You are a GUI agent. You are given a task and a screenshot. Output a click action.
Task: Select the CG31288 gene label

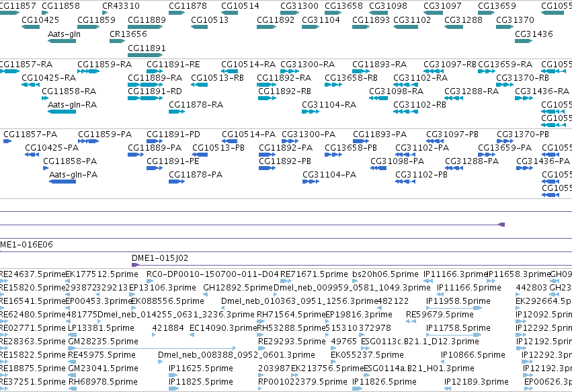click(x=463, y=19)
